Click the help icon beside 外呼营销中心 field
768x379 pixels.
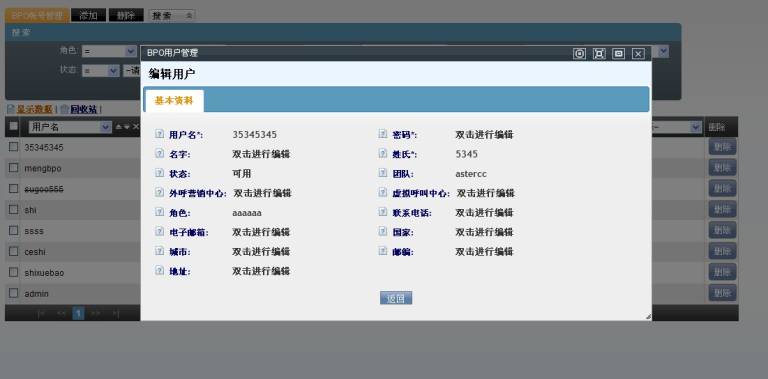pyautogui.click(x=159, y=192)
